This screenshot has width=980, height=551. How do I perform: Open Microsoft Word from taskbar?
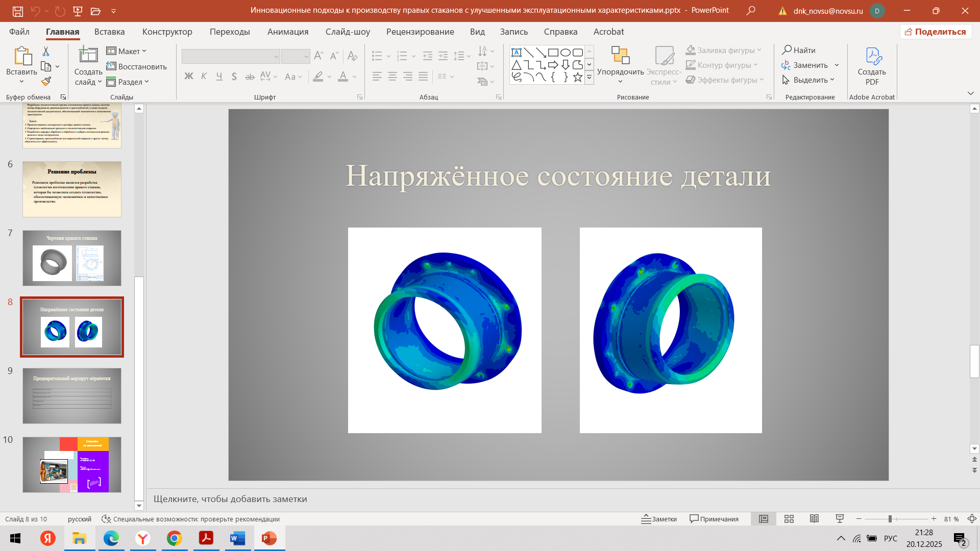point(237,538)
